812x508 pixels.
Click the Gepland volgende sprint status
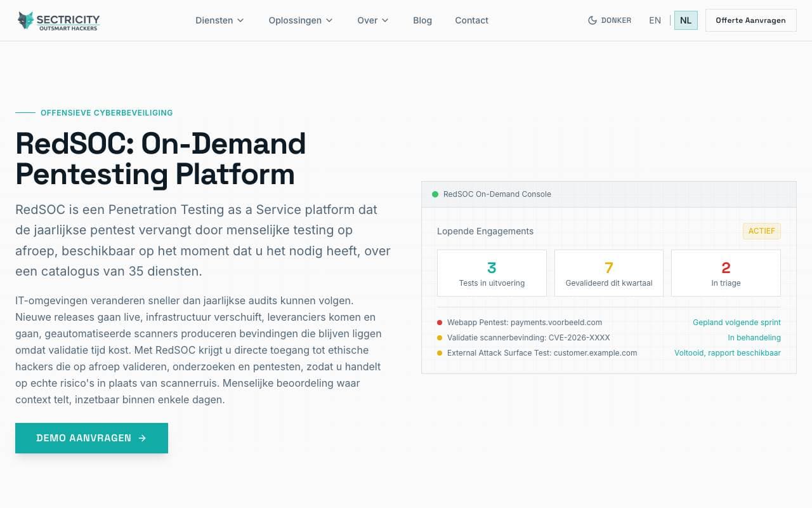tap(737, 323)
